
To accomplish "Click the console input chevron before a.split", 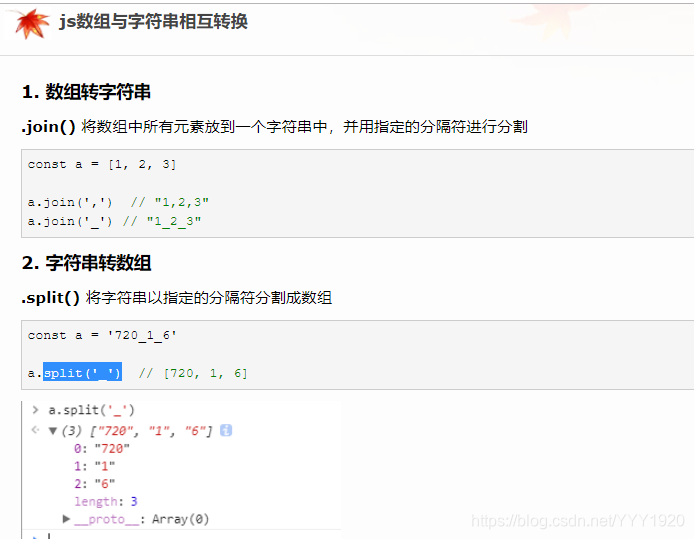I will [35, 410].
